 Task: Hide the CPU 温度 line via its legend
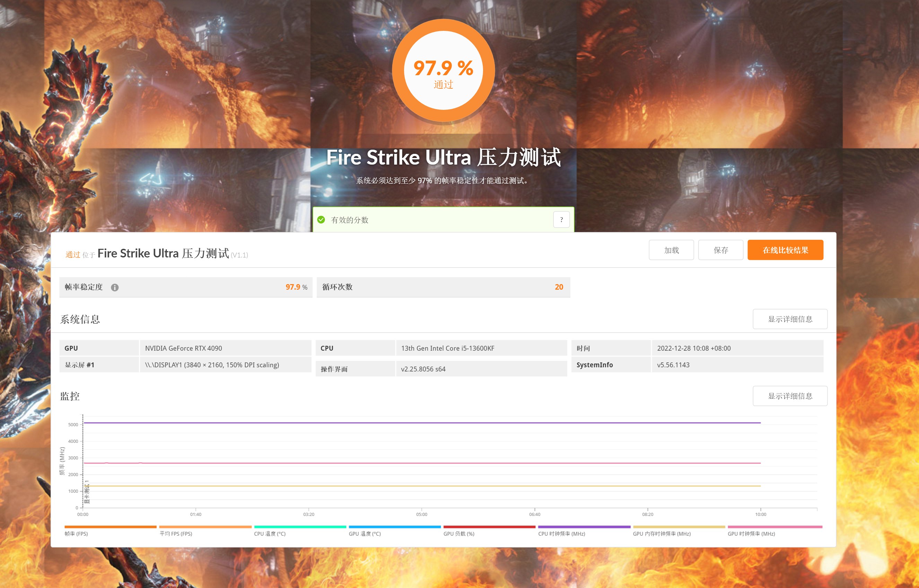click(269, 533)
